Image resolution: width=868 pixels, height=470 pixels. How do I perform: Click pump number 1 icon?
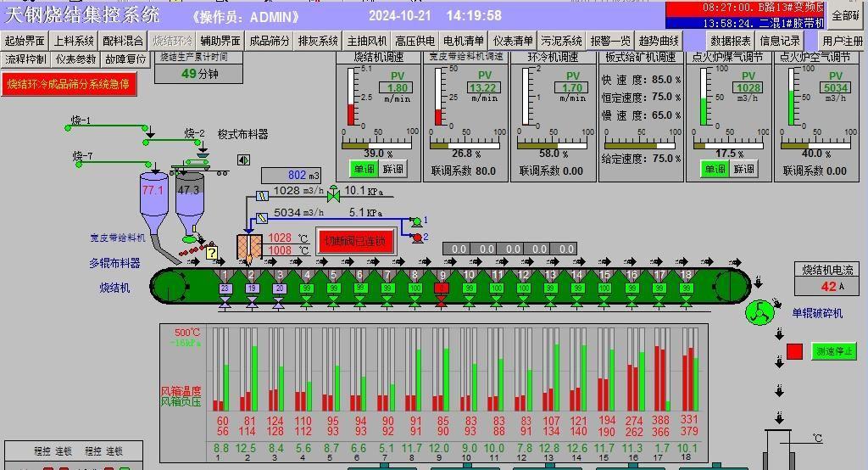tap(416, 221)
